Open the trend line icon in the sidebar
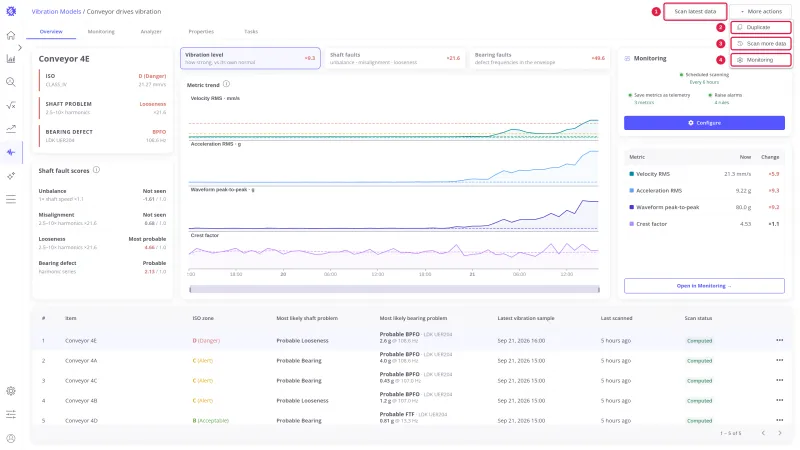The height and width of the screenshot is (450, 800). tap(11, 129)
